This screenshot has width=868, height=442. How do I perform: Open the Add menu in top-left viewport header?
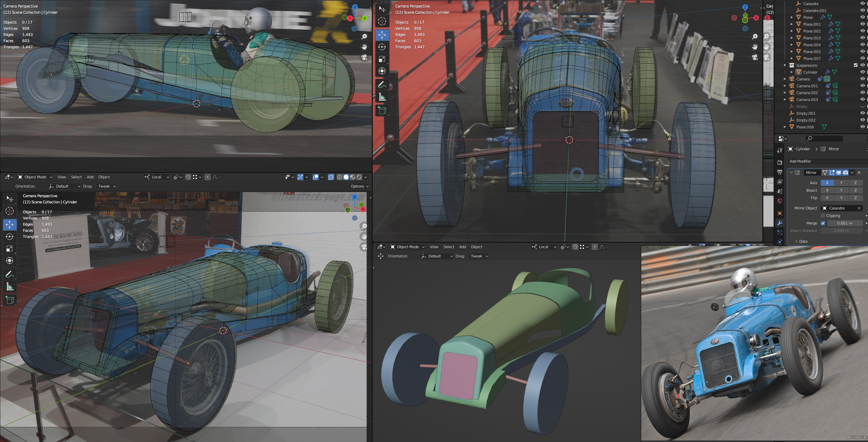pos(90,177)
